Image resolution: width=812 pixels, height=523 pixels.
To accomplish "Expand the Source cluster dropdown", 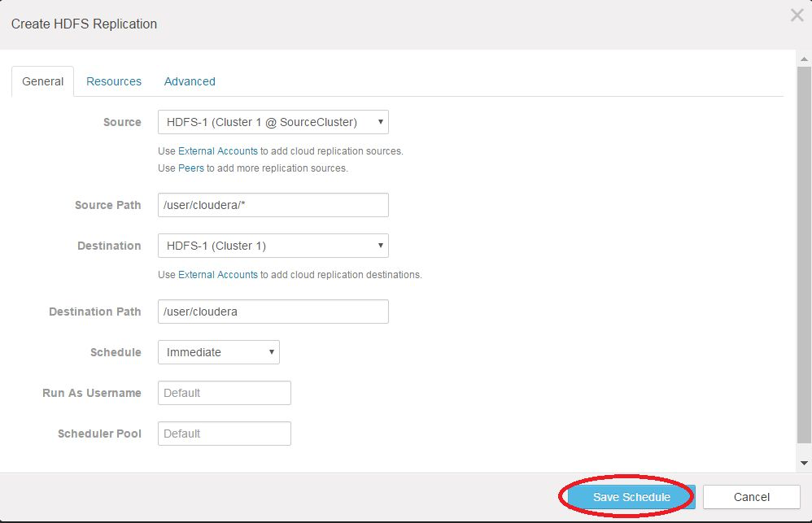I will pyautogui.click(x=273, y=122).
